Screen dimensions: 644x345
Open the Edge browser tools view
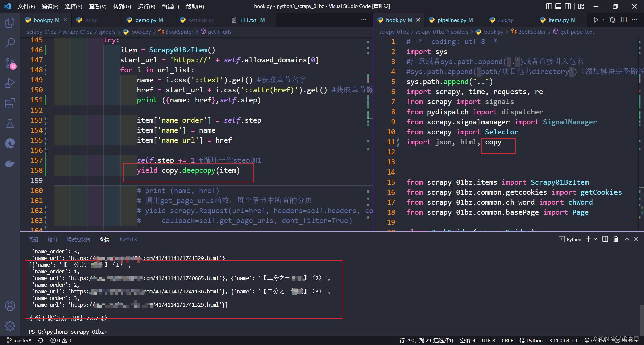[10, 143]
